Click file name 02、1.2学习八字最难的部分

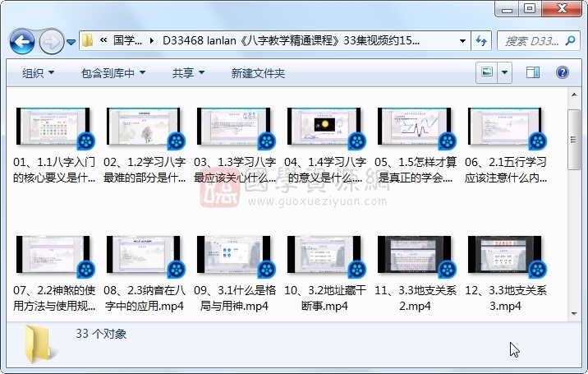click(x=145, y=169)
